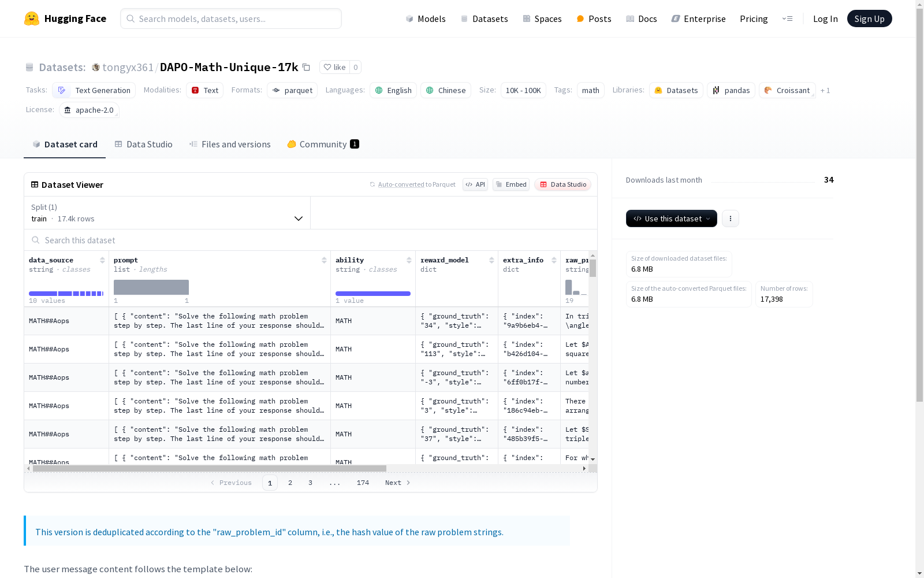The height and width of the screenshot is (578, 924).
Task: Click the Text modality tag
Action: [x=204, y=90]
